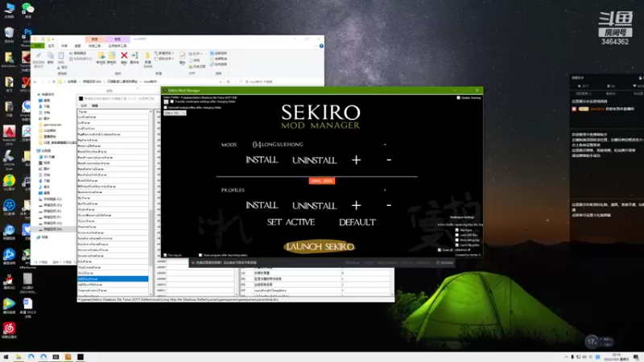The width and height of the screenshot is (644, 362).
Task: Toggle Reinstall mods/profiles after changing folder
Action: pos(166,108)
